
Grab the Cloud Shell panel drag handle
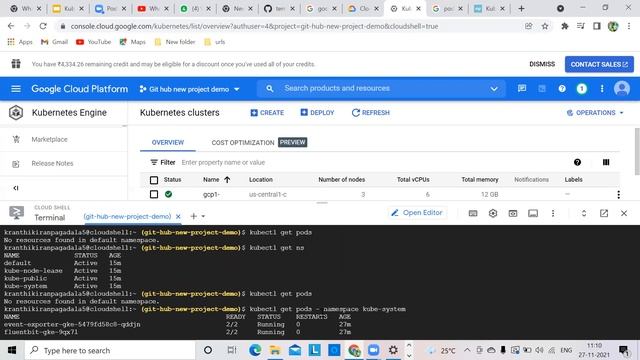322,202
